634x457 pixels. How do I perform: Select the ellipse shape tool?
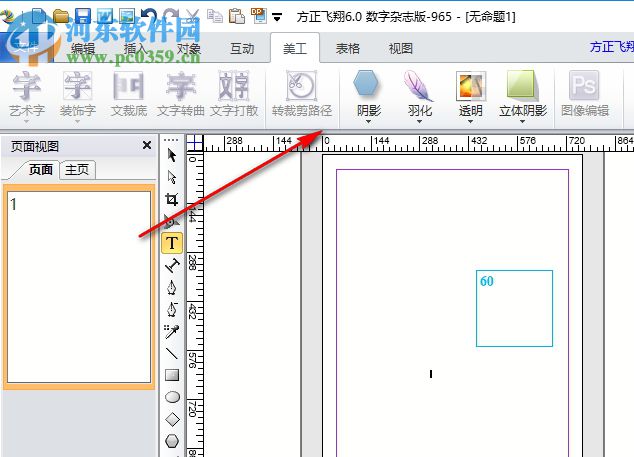(172, 397)
